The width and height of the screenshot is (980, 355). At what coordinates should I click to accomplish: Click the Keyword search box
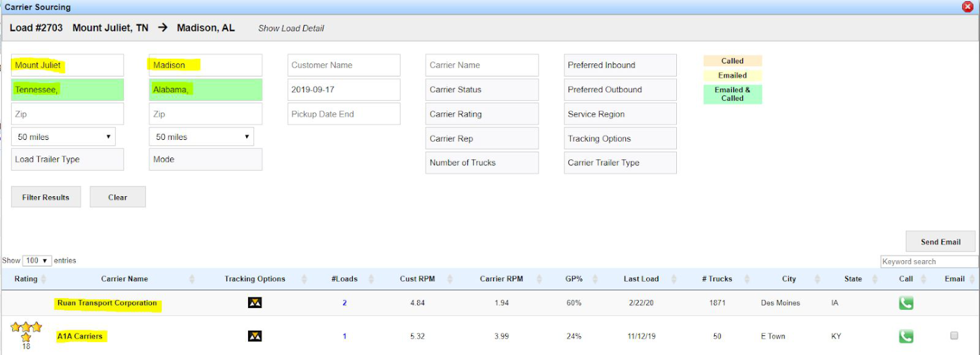[x=929, y=262]
